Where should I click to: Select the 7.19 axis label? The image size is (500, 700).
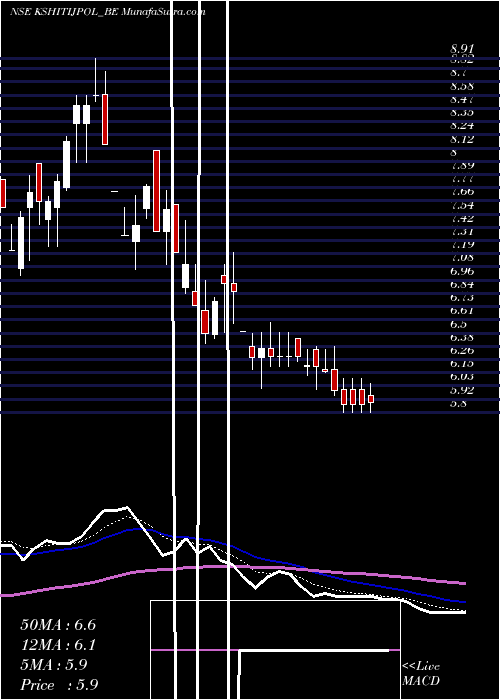pyautogui.click(x=462, y=244)
